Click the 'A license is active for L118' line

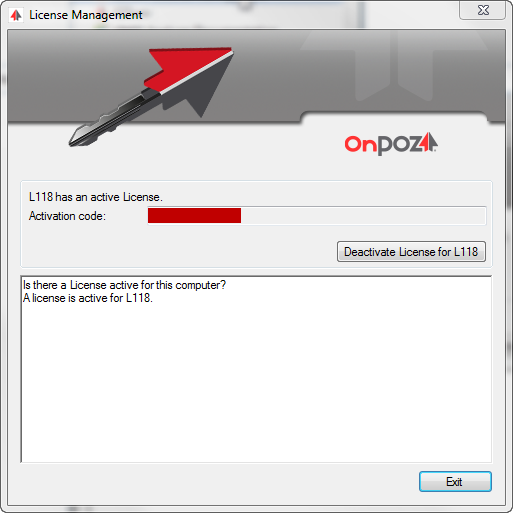tap(88, 298)
